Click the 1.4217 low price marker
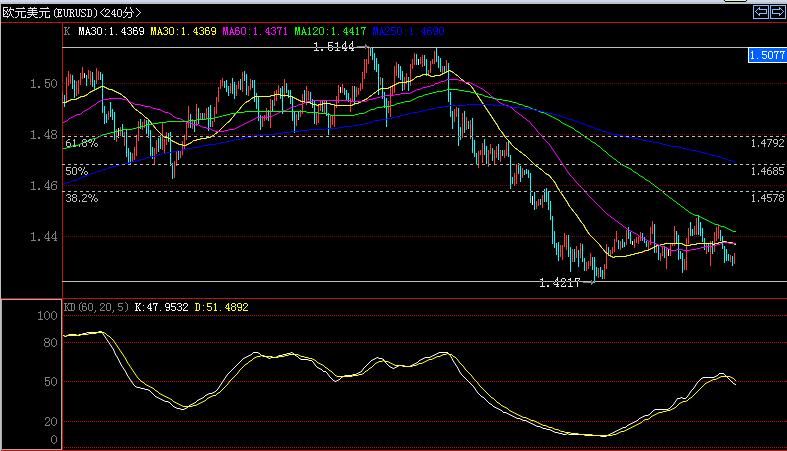The width and height of the screenshot is (787, 451). 560,283
